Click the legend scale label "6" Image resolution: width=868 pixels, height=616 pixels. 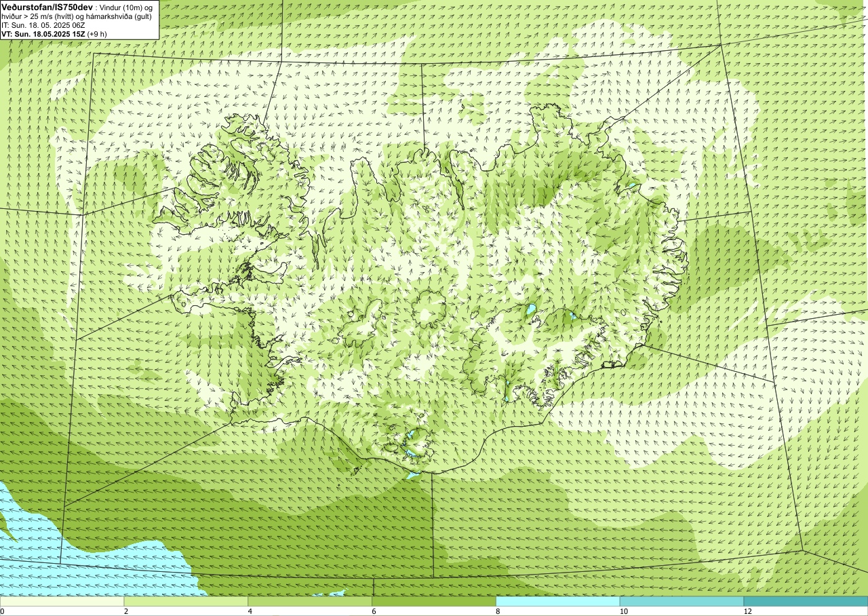pyautogui.click(x=374, y=611)
